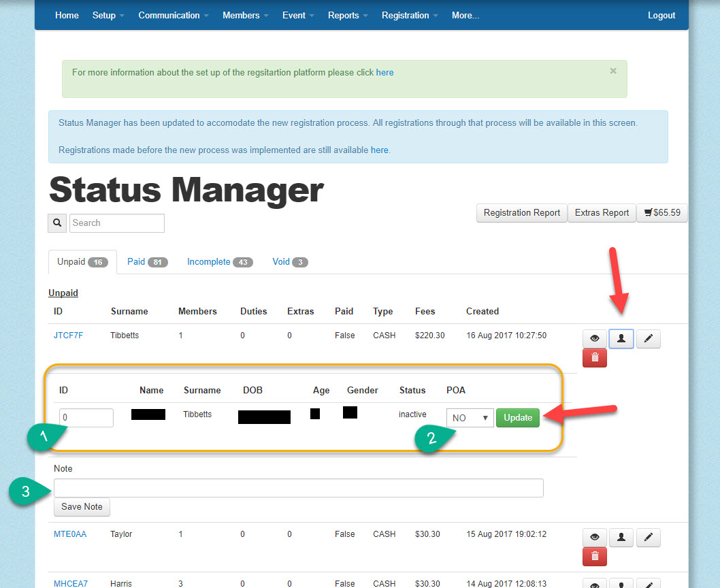The width and height of the screenshot is (720, 588).
Task: Open the Event dropdown menu
Action: coord(298,15)
